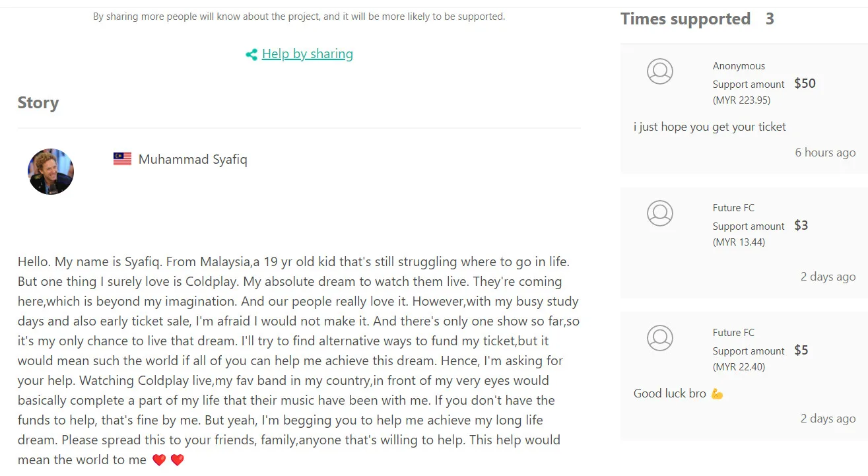Click the flexed bicep emoji after "Good luck bro"
Viewport: 868px width, 476px height.
point(717,394)
